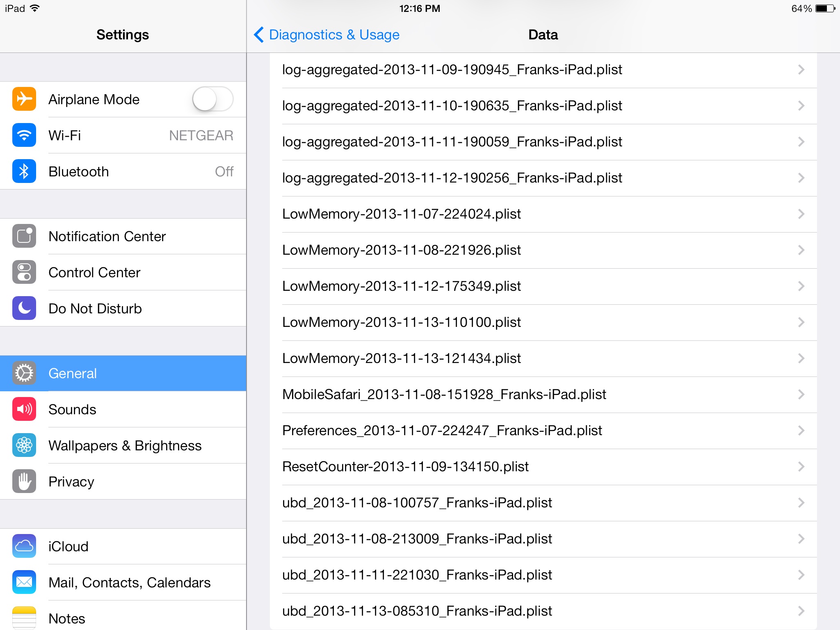840x630 pixels.
Task: Open LowMemory-2013-11-07-224024 disclosure chevron
Action: [801, 214]
